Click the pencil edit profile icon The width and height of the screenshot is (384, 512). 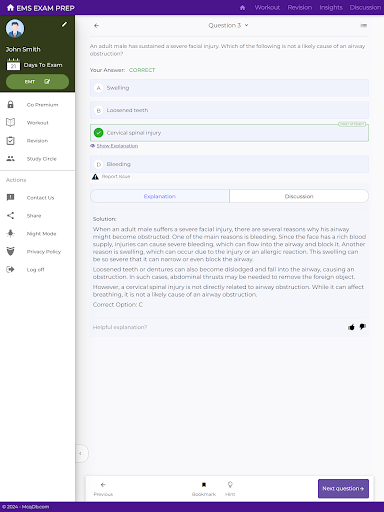[64, 24]
